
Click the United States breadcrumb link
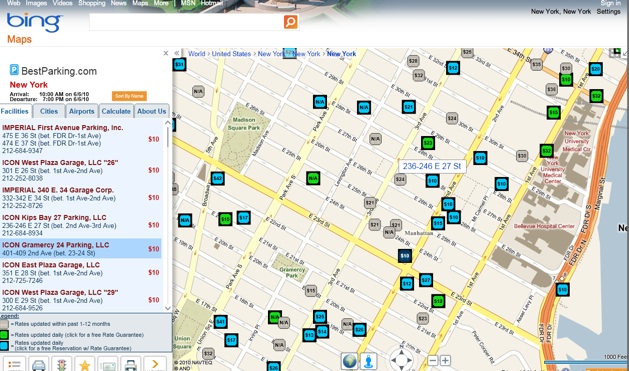(x=231, y=53)
